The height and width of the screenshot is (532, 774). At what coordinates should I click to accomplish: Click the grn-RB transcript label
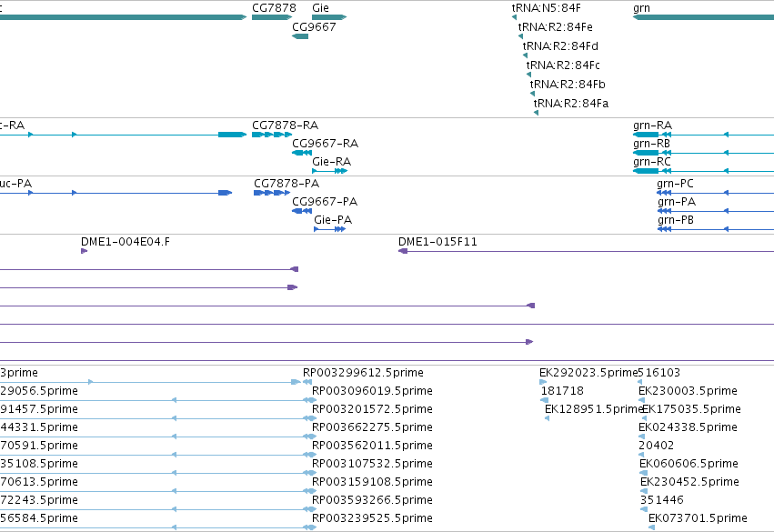click(651, 144)
